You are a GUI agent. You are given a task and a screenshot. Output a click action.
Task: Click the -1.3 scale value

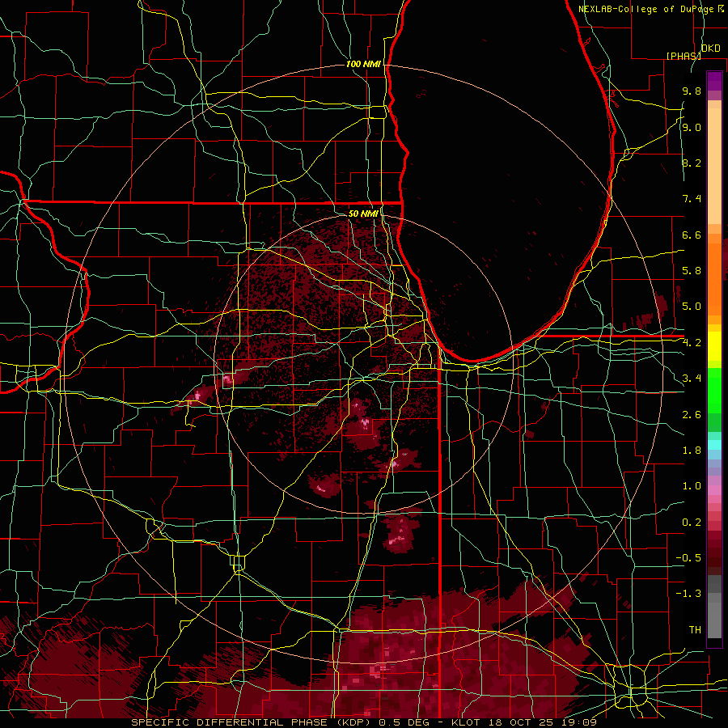click(688, 594)
